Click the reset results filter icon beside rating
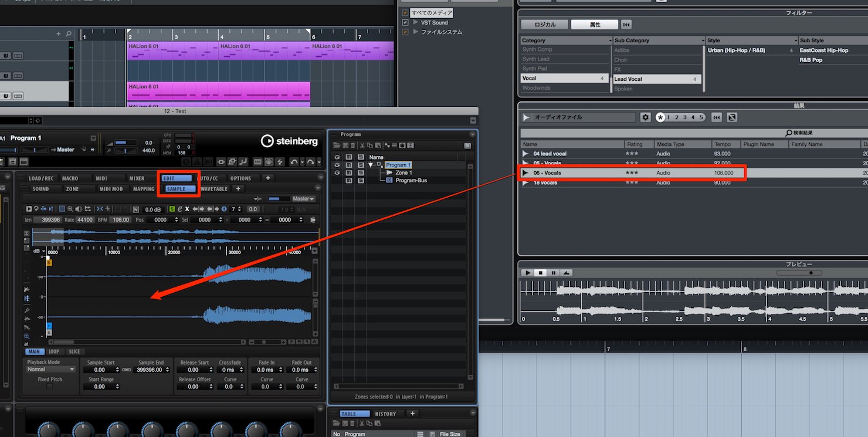Screen dimensions: 868x437 point(716,117)
